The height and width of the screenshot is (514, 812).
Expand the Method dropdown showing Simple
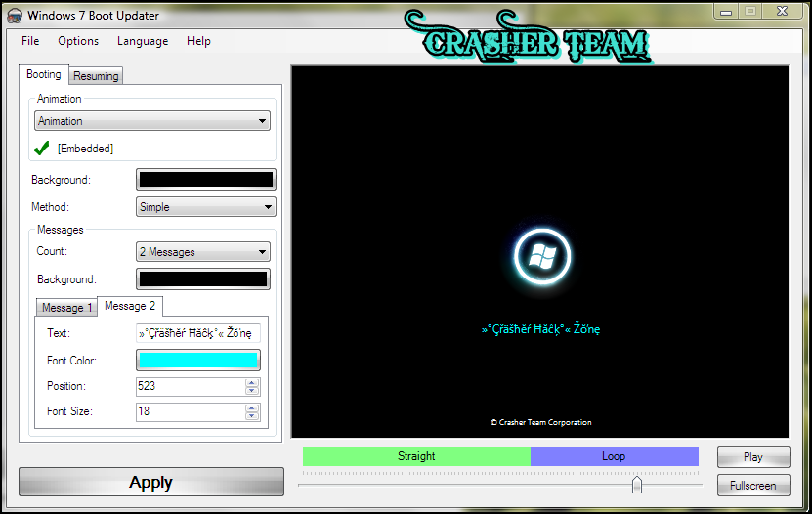(x=205, y=207)
